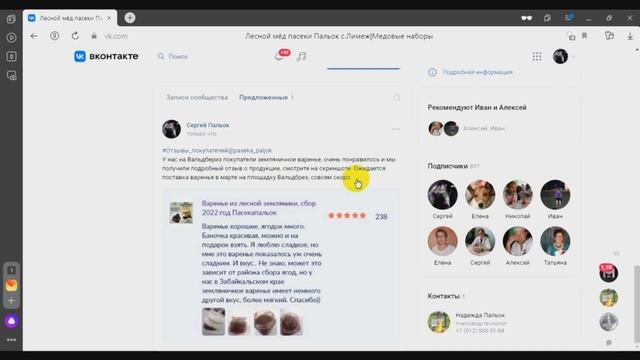
Task: Open last review photo thumbnail
Action: click(x=291, y=322)
